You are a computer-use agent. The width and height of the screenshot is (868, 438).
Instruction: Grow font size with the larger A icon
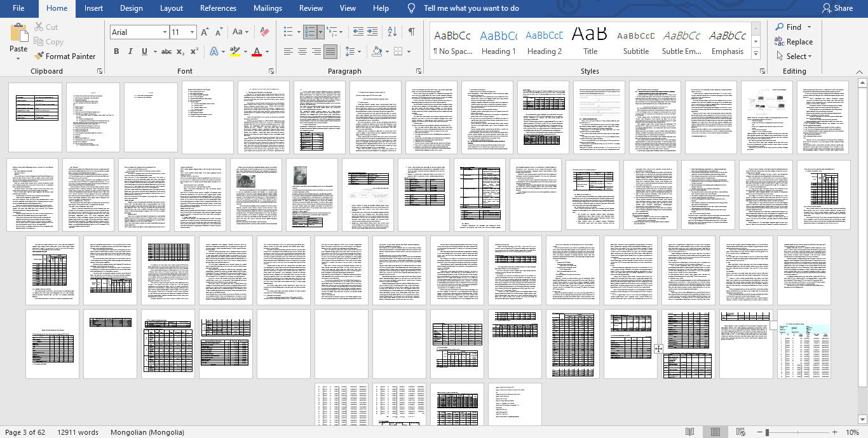205,32
